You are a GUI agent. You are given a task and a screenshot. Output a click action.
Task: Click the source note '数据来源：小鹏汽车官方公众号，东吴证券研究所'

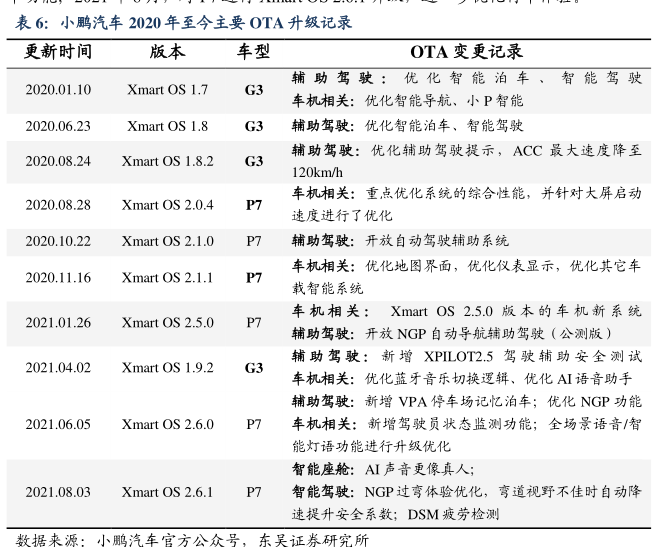click(193, 540)
